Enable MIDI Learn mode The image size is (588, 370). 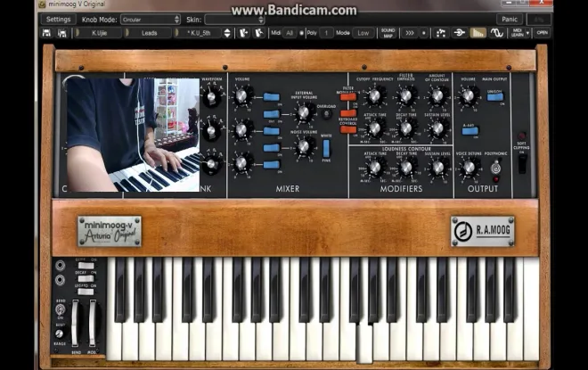(x=517, y=33)
